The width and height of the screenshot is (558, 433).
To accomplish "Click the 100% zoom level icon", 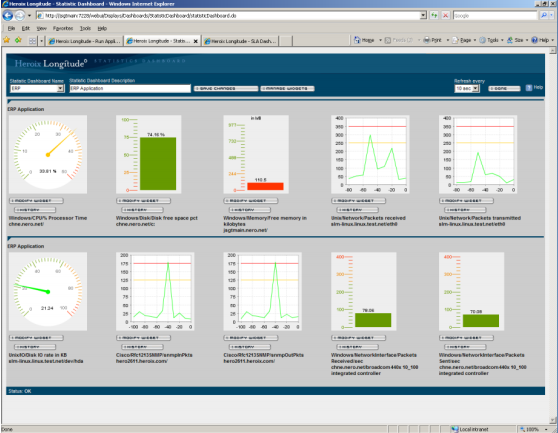I will pyautogui.click(x=522, y=429).
